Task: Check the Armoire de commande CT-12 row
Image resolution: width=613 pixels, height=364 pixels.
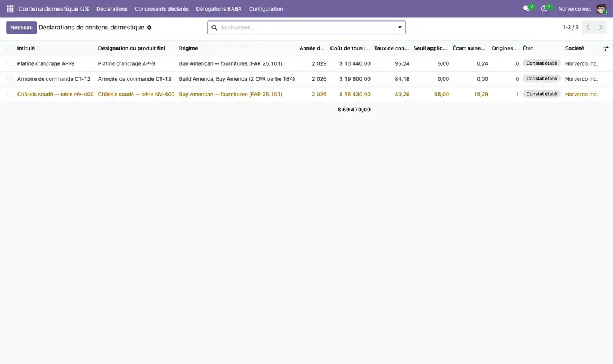Action: pos(8,79)
